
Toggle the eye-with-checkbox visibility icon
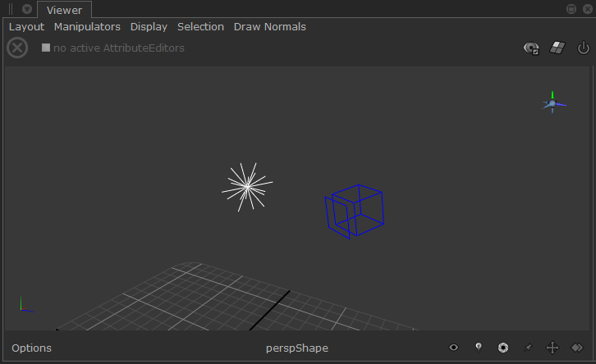(531, 48)
